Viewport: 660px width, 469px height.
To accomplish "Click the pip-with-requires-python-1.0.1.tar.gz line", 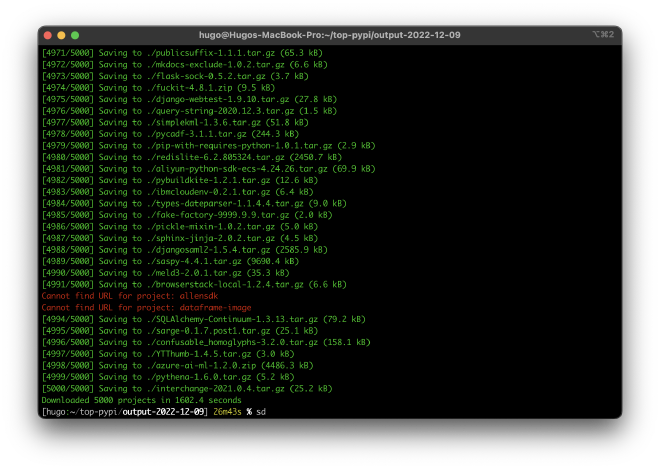I will point(208,146).
